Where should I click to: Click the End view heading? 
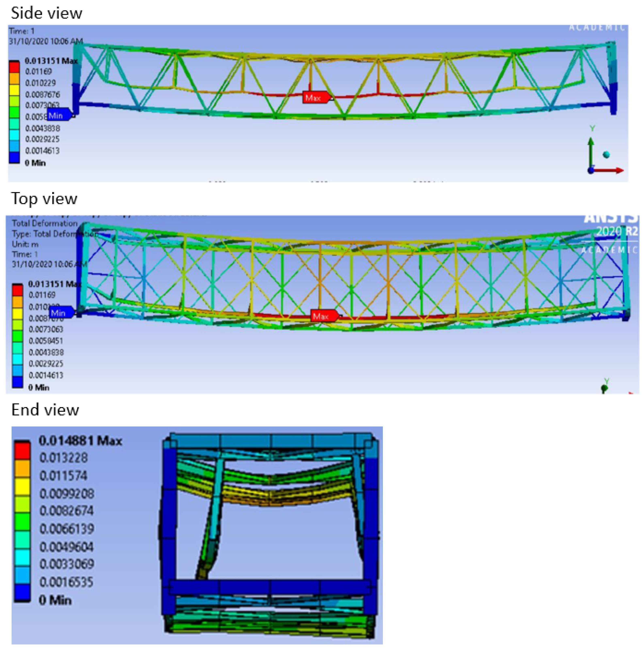[x=45, y=410]
